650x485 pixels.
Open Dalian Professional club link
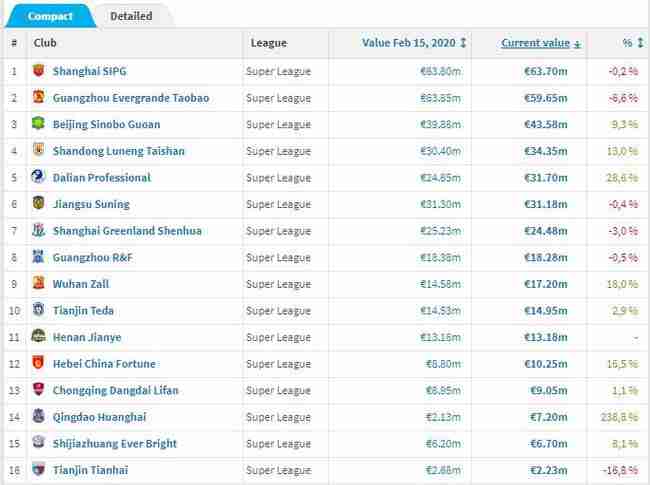[x=102, y=177]
